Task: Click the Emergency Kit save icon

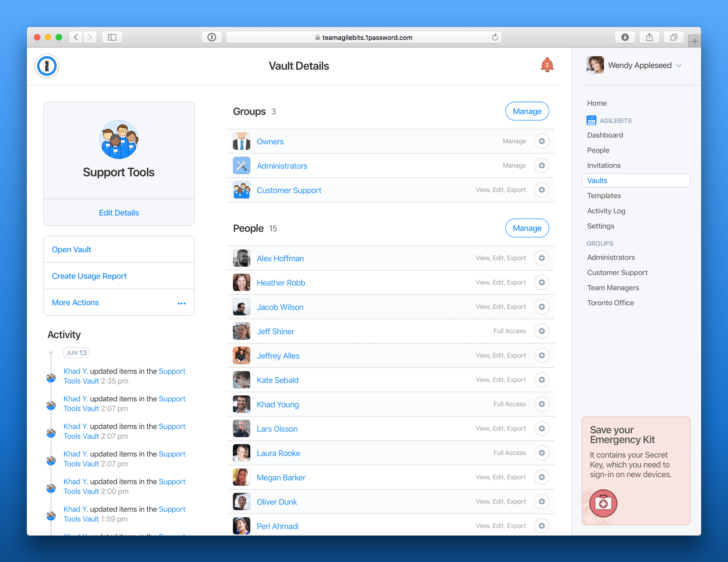Action: [x=603, y=504]
